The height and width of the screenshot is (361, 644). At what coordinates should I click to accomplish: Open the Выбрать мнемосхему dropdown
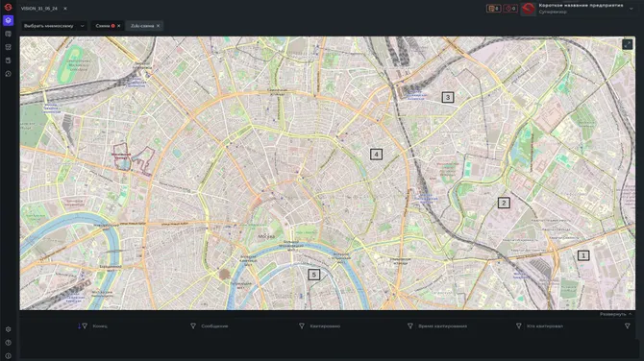pos(54,26)
